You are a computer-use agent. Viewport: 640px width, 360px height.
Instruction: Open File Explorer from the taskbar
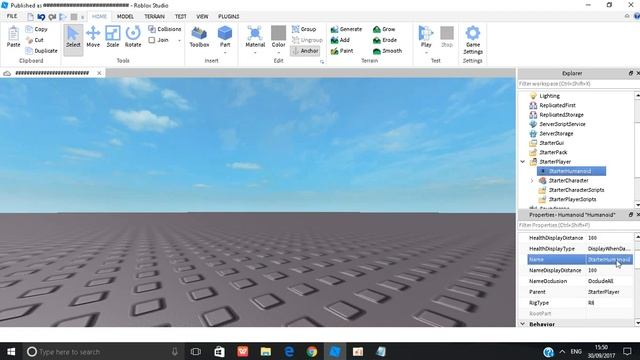click(266, 351)
